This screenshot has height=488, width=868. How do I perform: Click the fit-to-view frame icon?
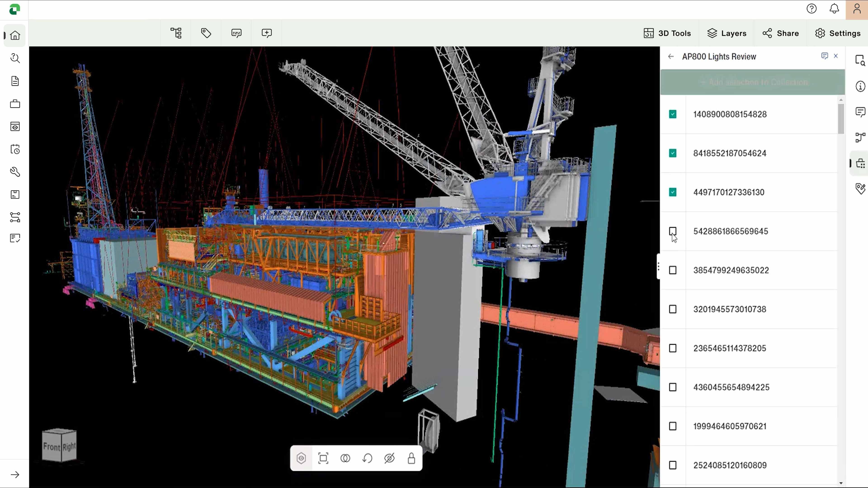pyautogui.click(x=323, y=458)
